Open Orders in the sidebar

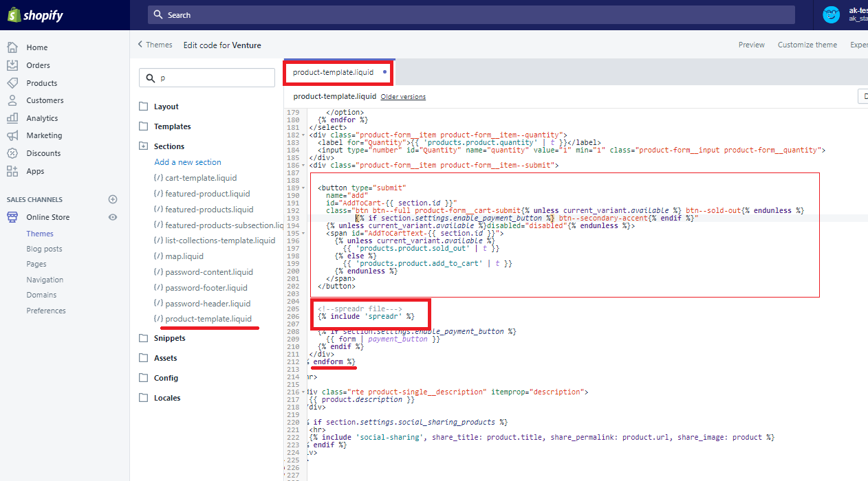click(x=39, y=65)
